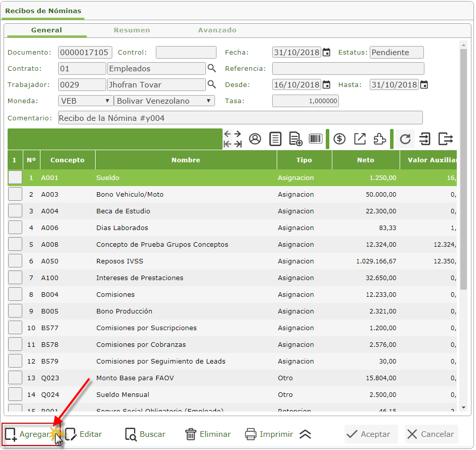476x450 pixels.
Task: Click the external link arrow icon
Action: point(360,139)
